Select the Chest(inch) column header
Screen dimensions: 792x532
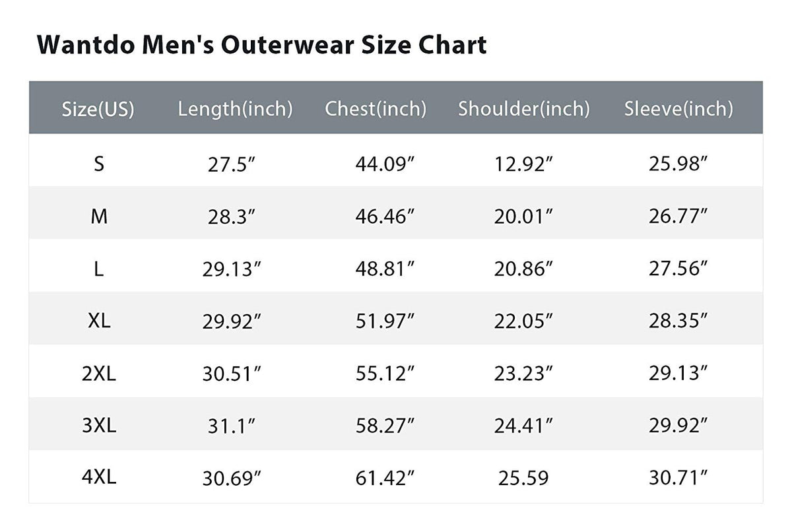click(x=376, y=109)
